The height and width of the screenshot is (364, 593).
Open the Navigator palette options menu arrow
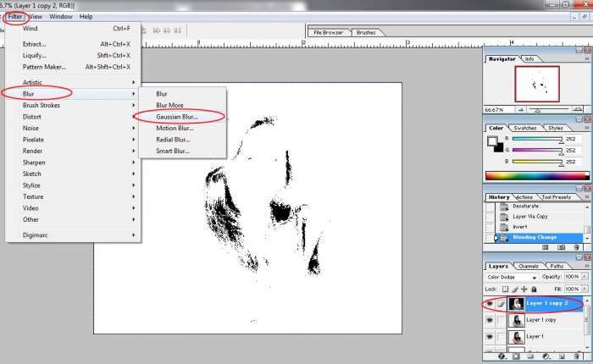(587, 59)
